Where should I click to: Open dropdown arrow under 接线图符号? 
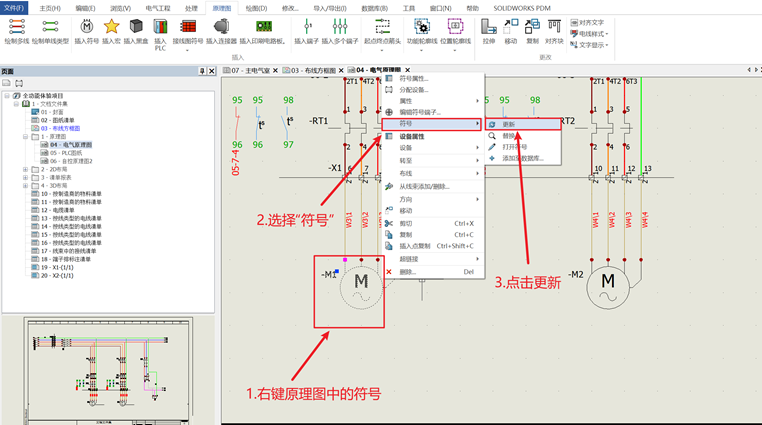pos(188,51)
